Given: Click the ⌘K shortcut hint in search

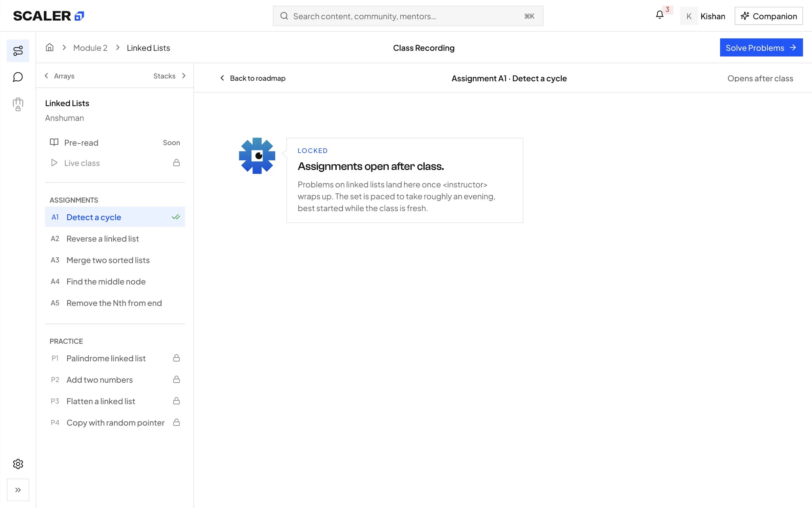Looking at the screenshot, I should click(x=529, y=16).
